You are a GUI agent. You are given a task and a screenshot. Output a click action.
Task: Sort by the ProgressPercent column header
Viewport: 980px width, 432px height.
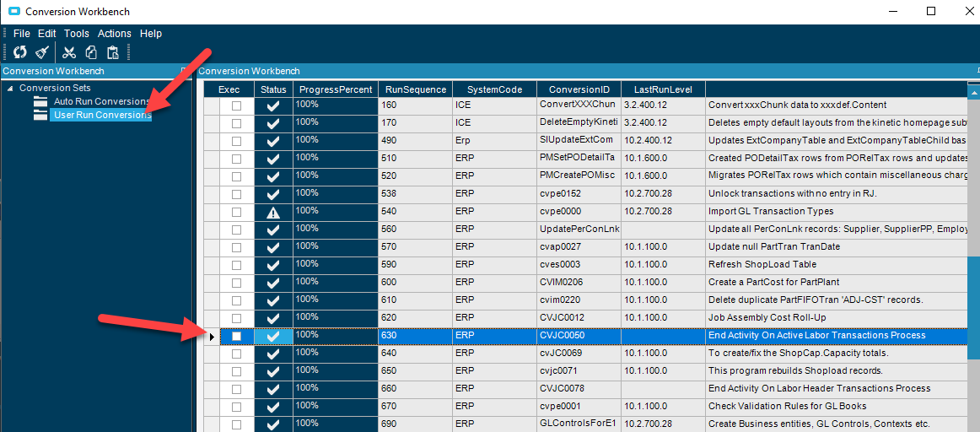point(335,89)
